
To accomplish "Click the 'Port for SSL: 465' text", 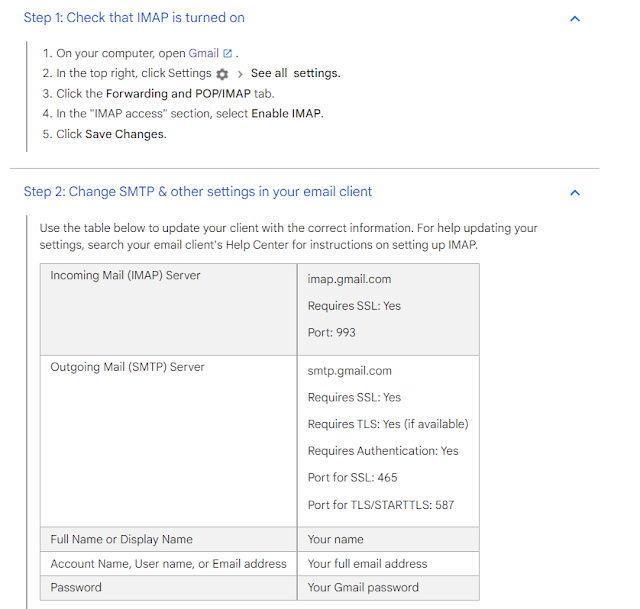I will pos(352,478).
